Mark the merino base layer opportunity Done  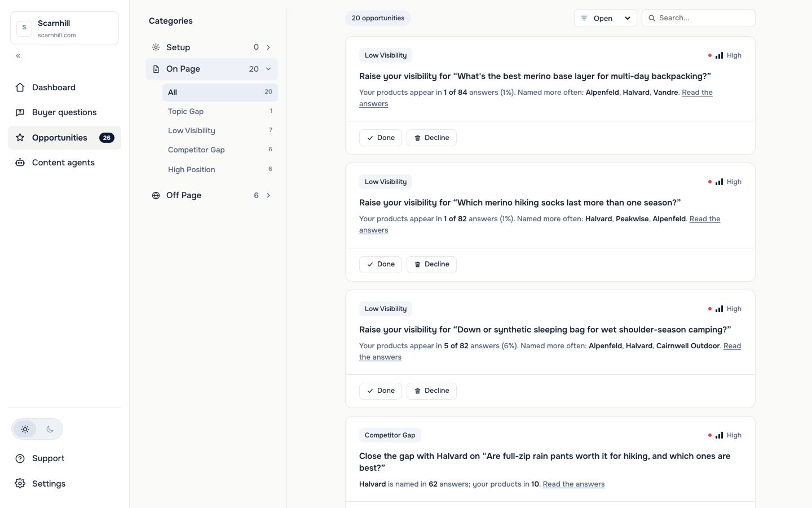(381, 138)
